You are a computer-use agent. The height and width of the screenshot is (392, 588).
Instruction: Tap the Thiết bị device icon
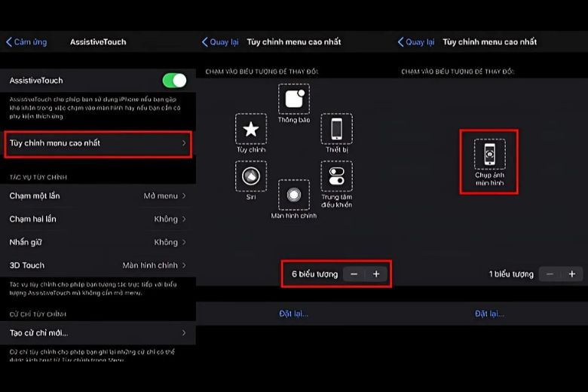[x=336, y=129]
